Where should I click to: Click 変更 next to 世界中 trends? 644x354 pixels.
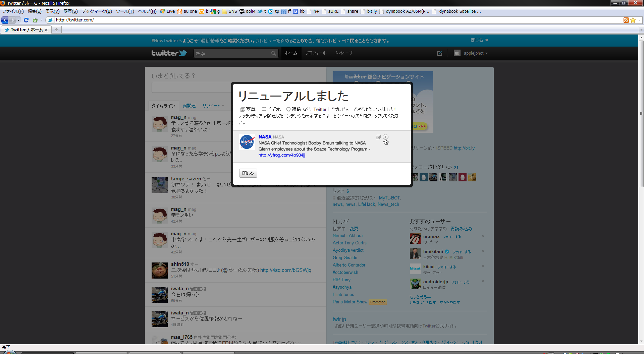pos(354,229)
